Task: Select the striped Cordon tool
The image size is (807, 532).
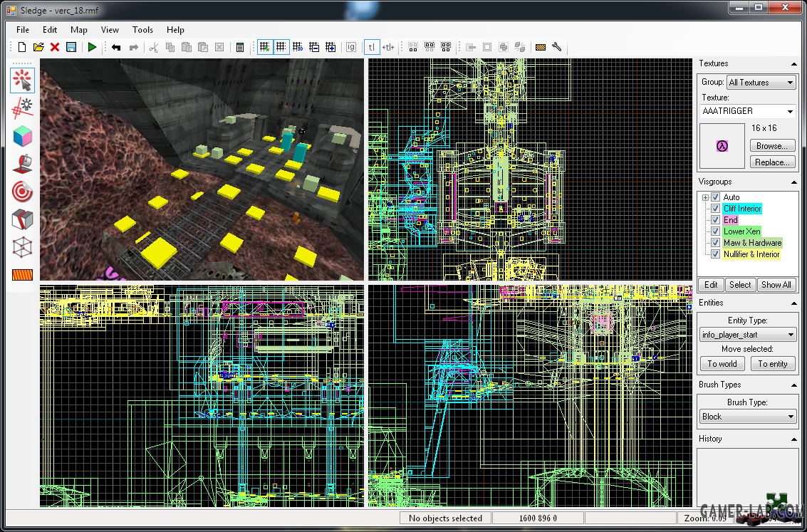Action: tap(22, 275)
